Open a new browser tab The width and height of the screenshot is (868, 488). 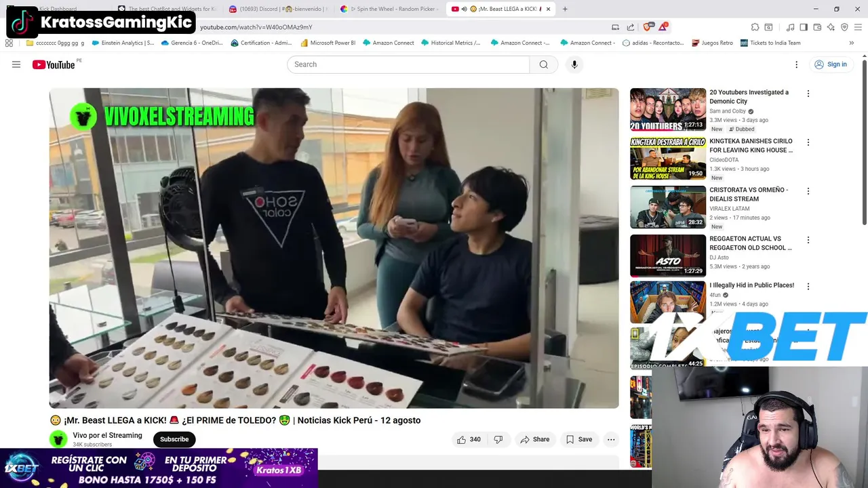tap(565, 9)
